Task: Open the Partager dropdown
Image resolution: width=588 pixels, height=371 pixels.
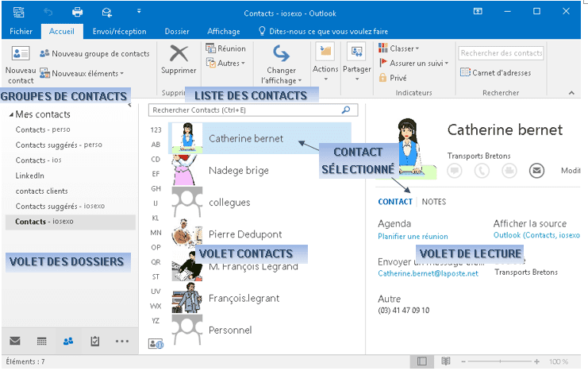Action: 356,62
